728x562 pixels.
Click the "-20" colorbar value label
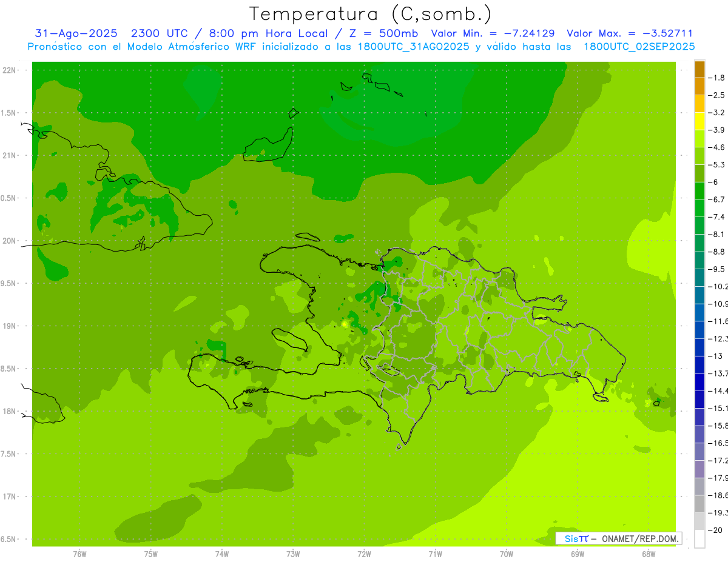point(715,530)
